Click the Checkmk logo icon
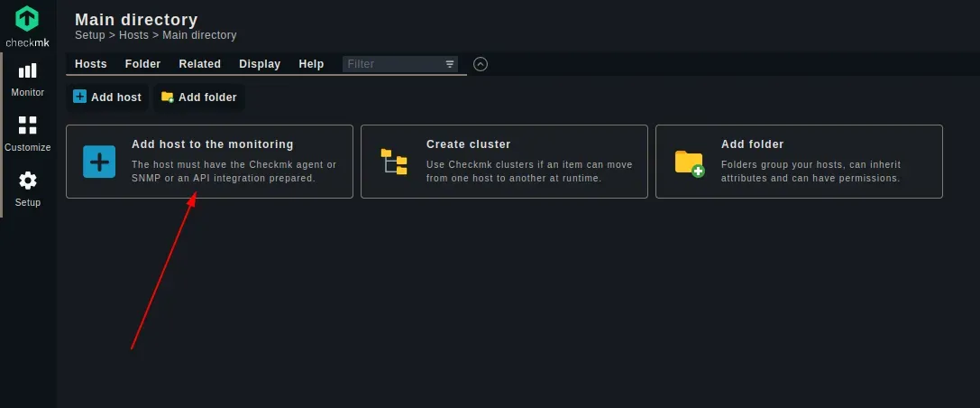The width and height of the screenshot is (980, 408). [27, 18]
